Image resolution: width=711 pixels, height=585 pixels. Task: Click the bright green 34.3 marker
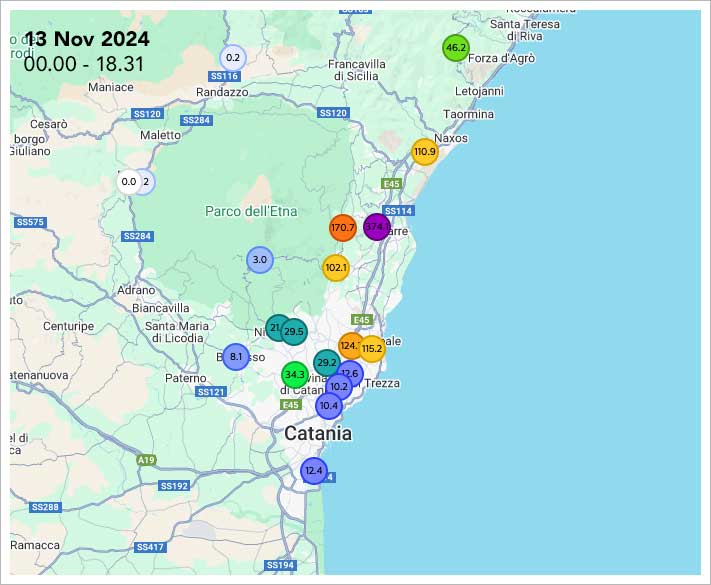coord(294,375)
